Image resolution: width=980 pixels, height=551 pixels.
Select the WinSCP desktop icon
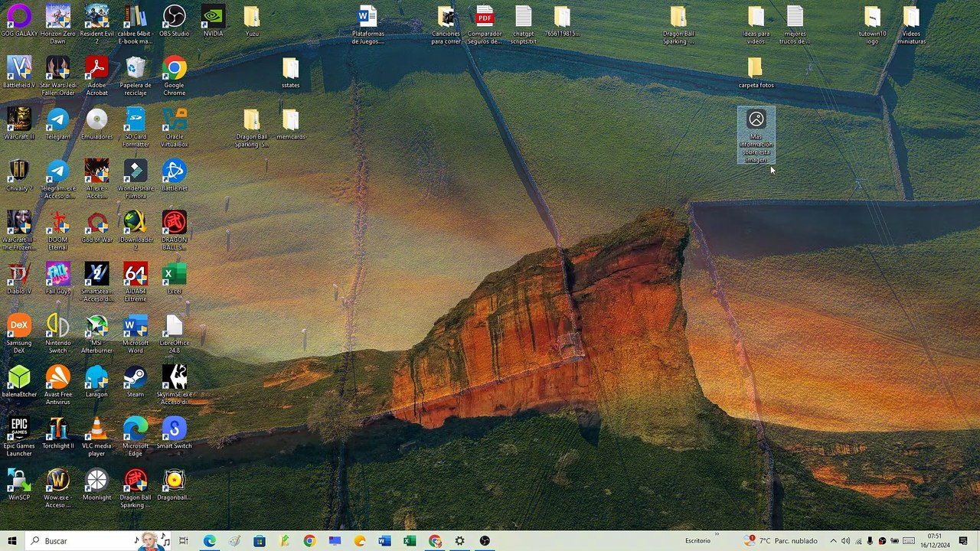tap(19, 484)
